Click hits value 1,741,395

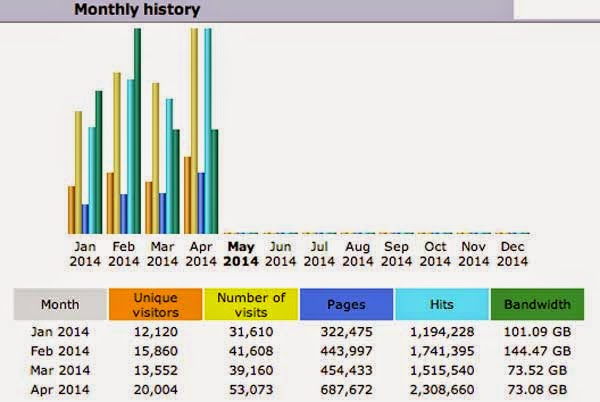point(442,351)
